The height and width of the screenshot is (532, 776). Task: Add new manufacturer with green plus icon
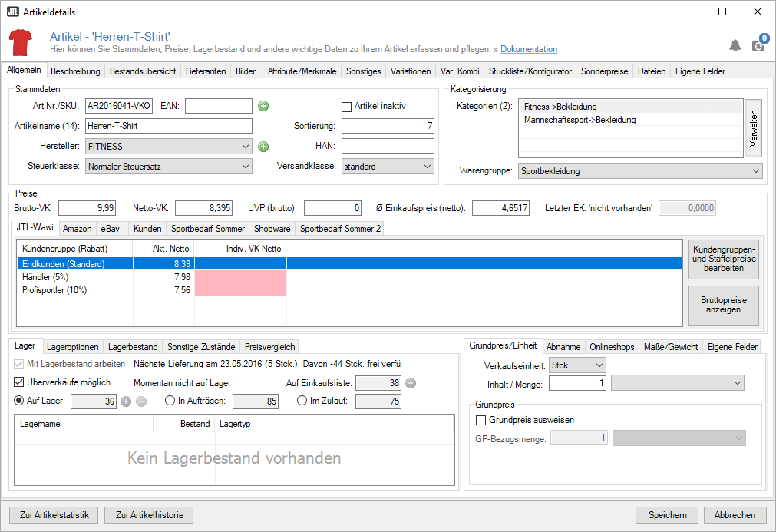coord(263,147)
